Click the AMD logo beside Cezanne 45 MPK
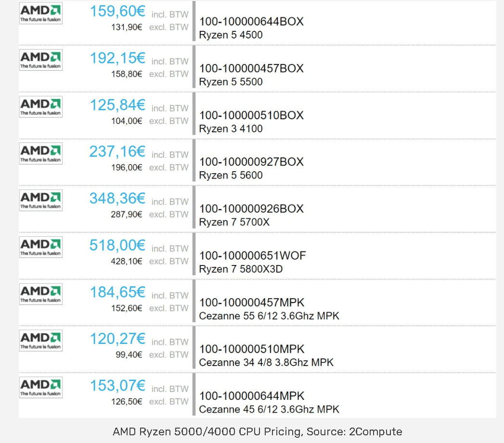 [41, 387]
